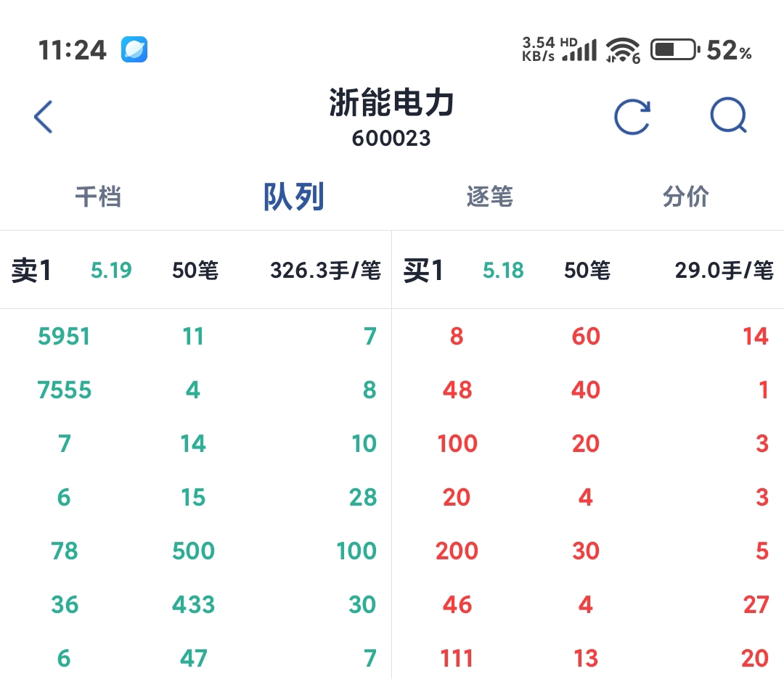
Task: Select the 队列 tab
Action: point(294,197)
